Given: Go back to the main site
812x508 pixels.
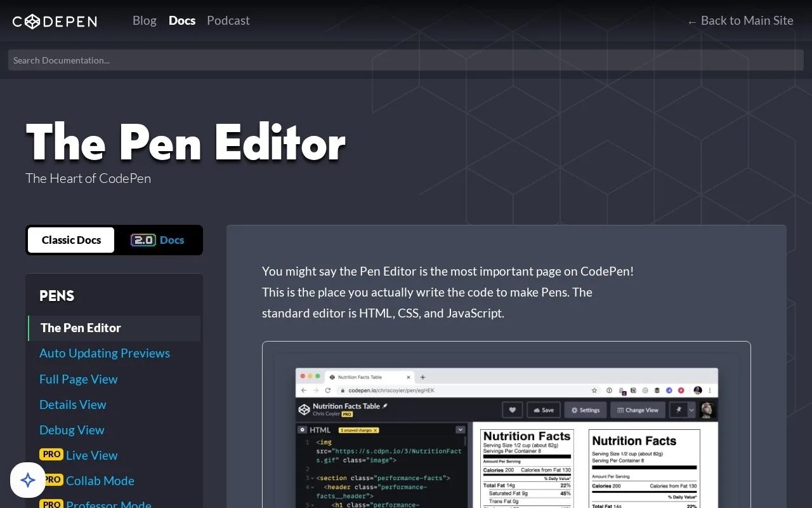Looking at the screenshot, I should (740, 20).
